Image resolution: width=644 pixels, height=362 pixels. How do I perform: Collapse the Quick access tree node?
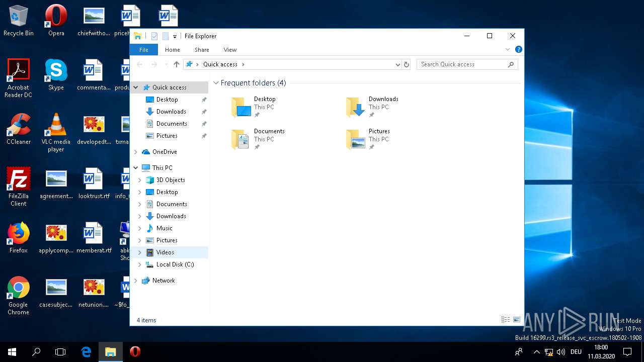pos(136,87)
